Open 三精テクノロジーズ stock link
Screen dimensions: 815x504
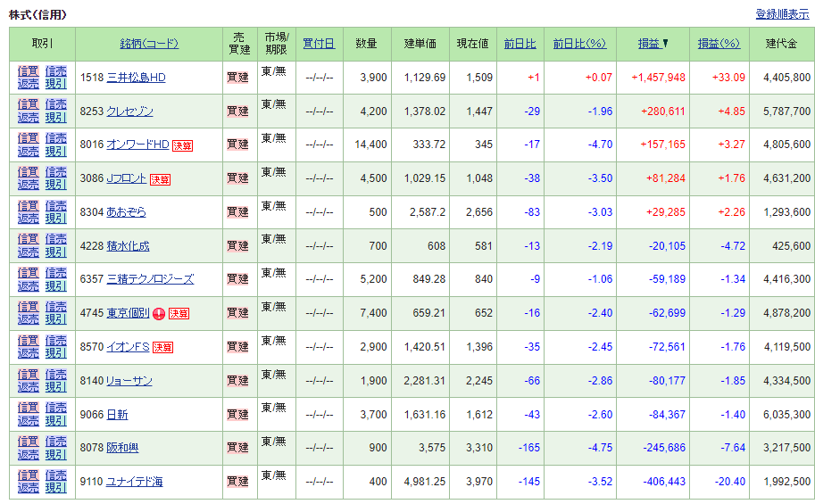(x=150, y=279)
